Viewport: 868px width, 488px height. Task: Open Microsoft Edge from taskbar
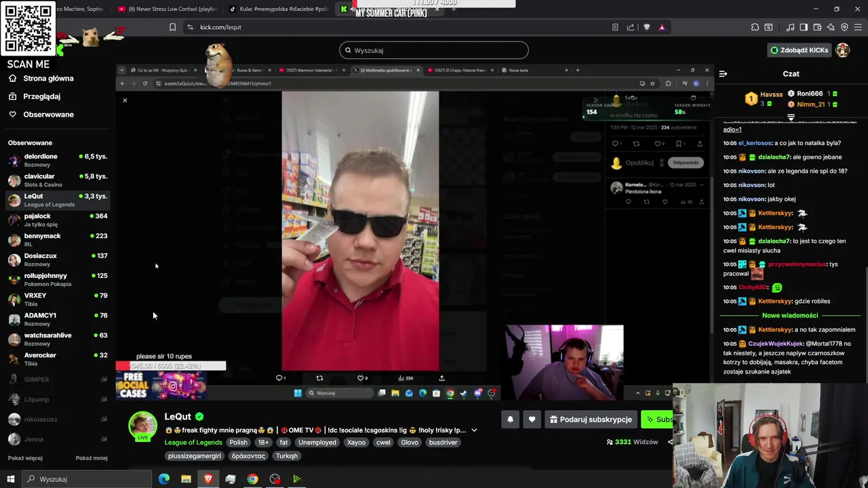164,479
